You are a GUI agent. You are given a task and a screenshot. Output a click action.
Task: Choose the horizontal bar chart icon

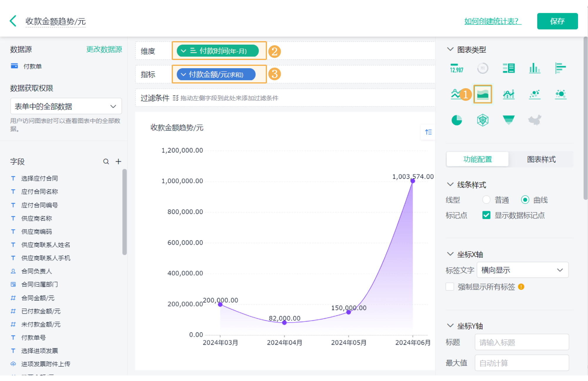(560, 68)
